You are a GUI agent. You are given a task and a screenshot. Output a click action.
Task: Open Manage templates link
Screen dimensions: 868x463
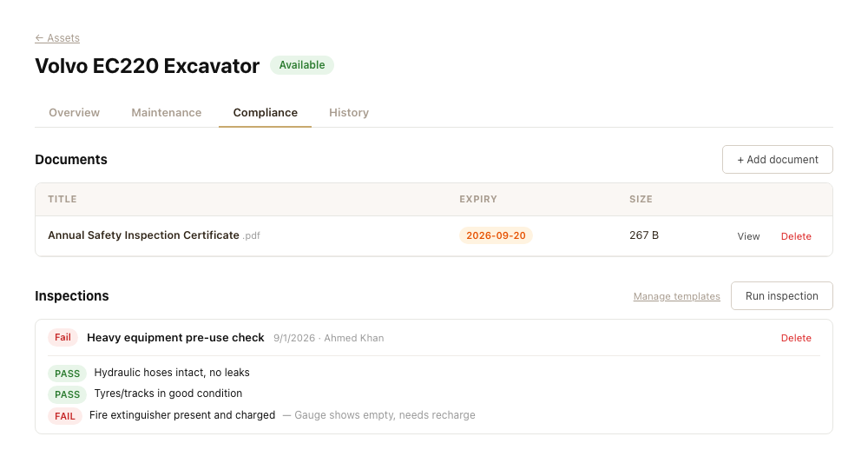[676, 296]
